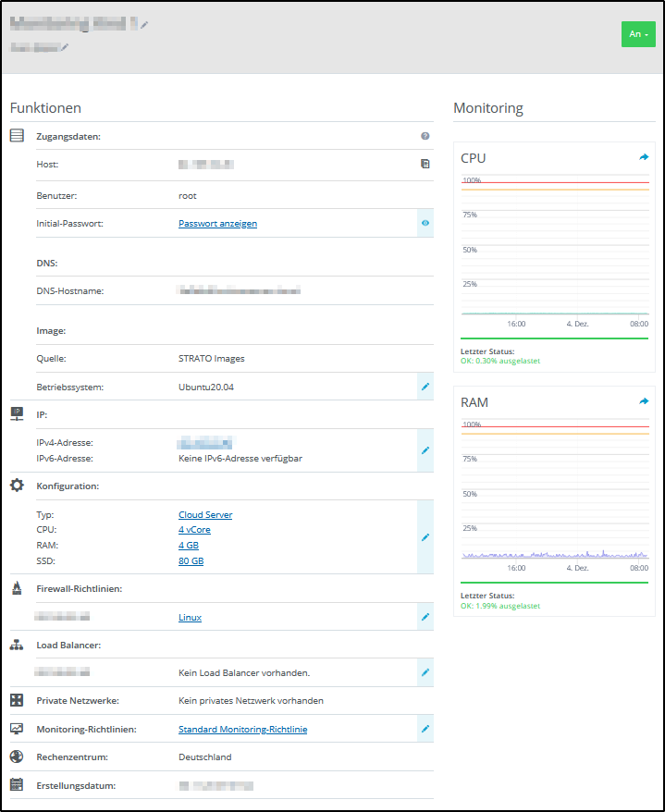Click the Konfiguration gear icon
This screenshot has width=665, height=812.
[17, 486]
